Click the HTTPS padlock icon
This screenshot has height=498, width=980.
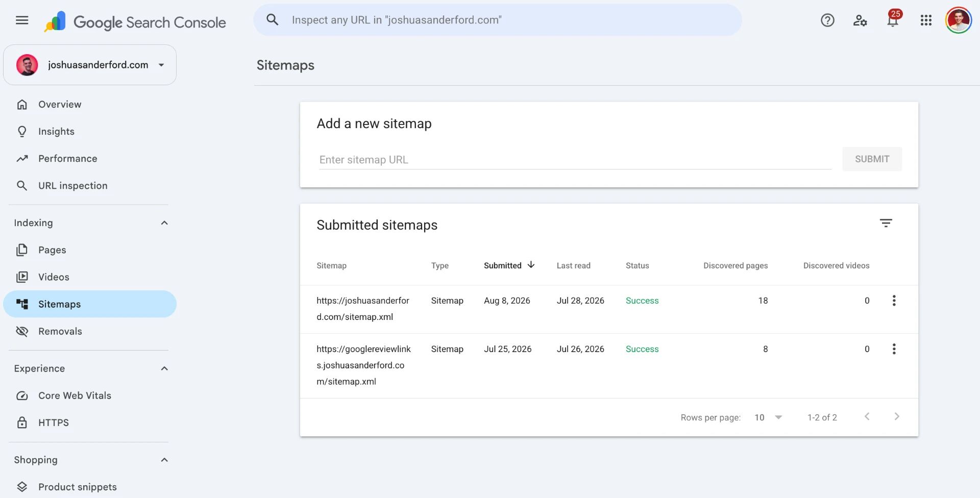click(22, 422)
